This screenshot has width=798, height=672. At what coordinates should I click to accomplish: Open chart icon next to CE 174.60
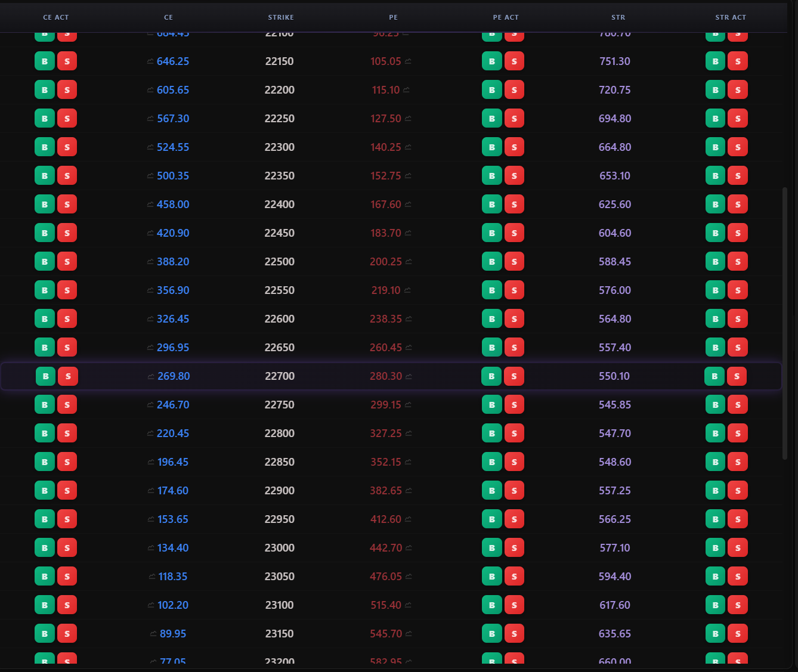click(151, 491)
